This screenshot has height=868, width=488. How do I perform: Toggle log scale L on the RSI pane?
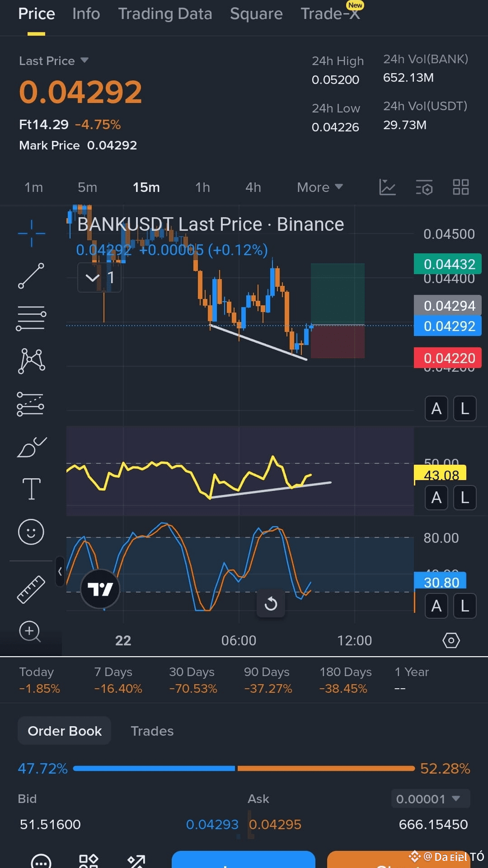point(465,498)
